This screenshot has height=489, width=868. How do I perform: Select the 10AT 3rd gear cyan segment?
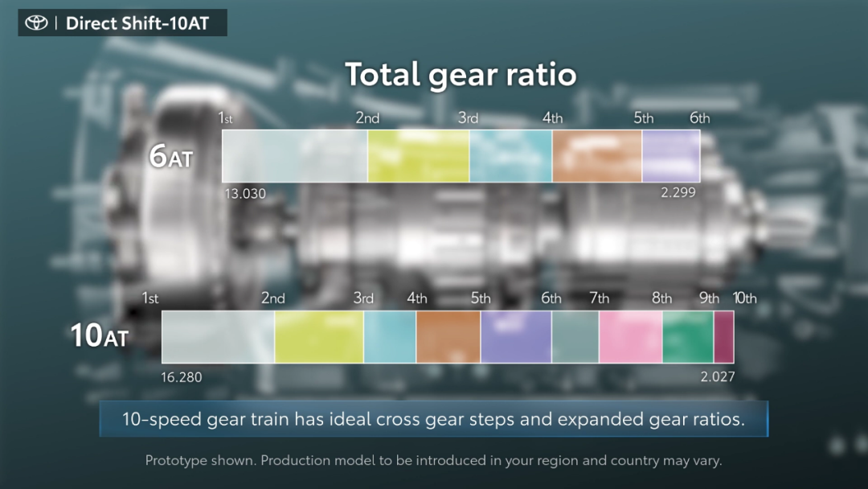click(x=390, y=337)
